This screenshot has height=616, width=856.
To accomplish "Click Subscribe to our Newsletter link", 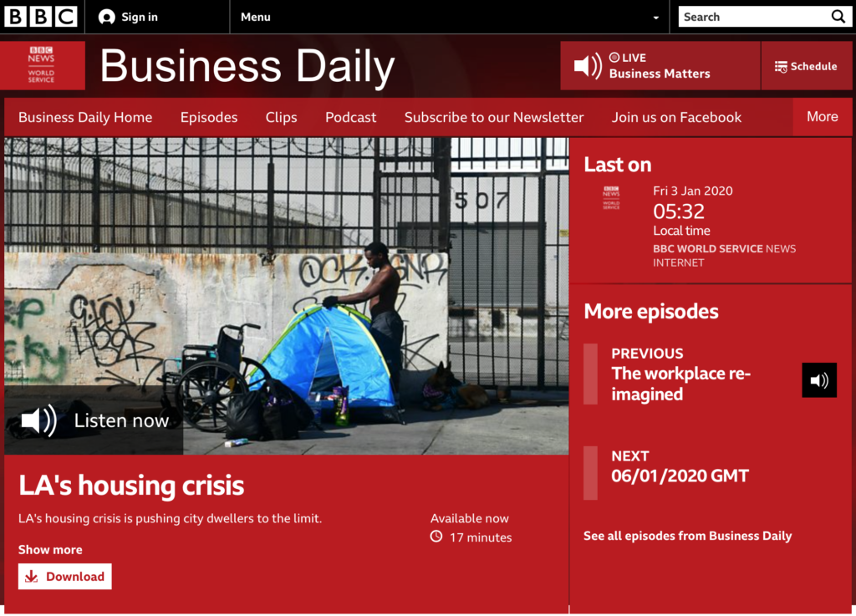I will click(494, 117).
